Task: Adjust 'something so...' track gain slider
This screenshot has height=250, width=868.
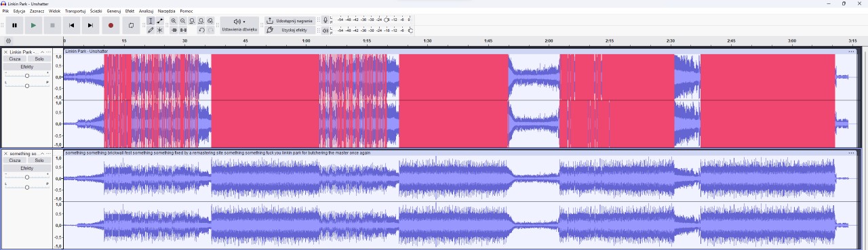Action: click(27, 177)
